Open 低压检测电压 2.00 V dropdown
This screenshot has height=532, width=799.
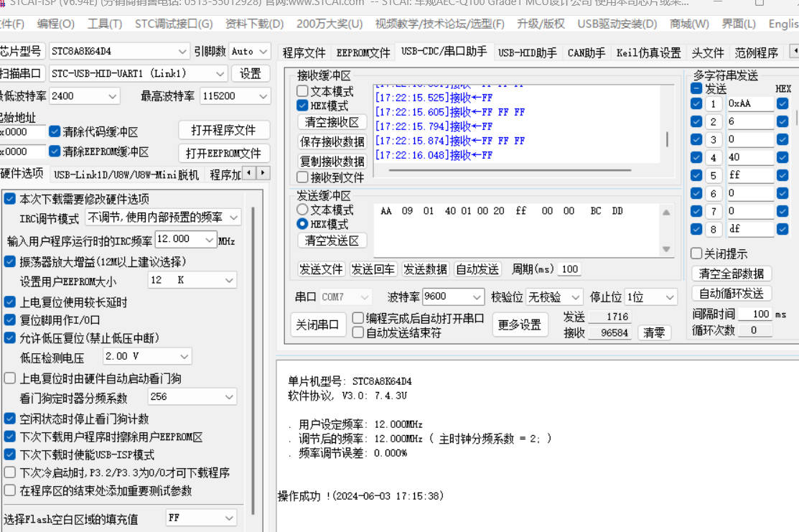(147, 356)
